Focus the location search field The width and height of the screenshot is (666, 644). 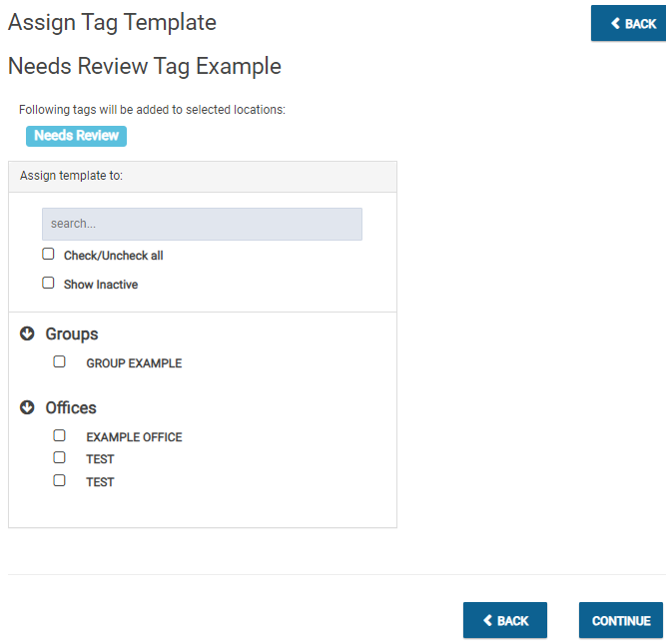[202, 224]
